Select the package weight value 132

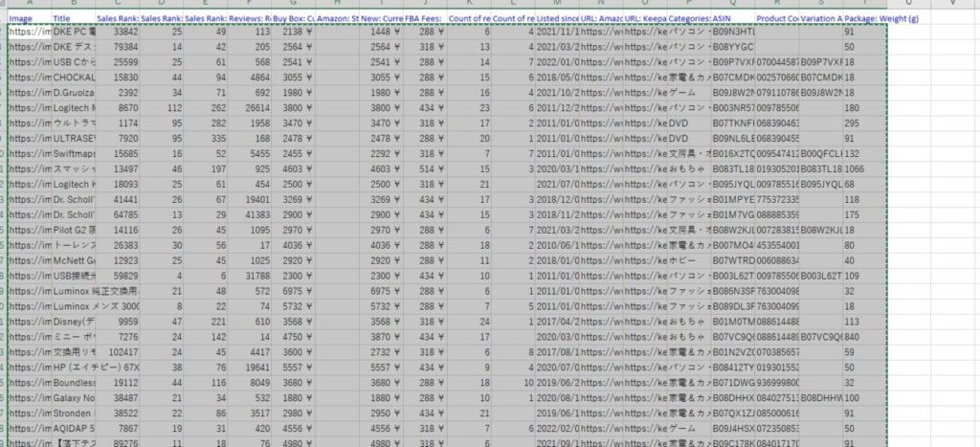865,153
